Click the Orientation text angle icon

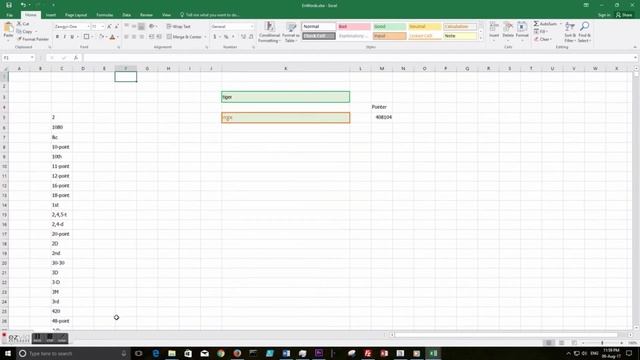(x=152, y=27)
